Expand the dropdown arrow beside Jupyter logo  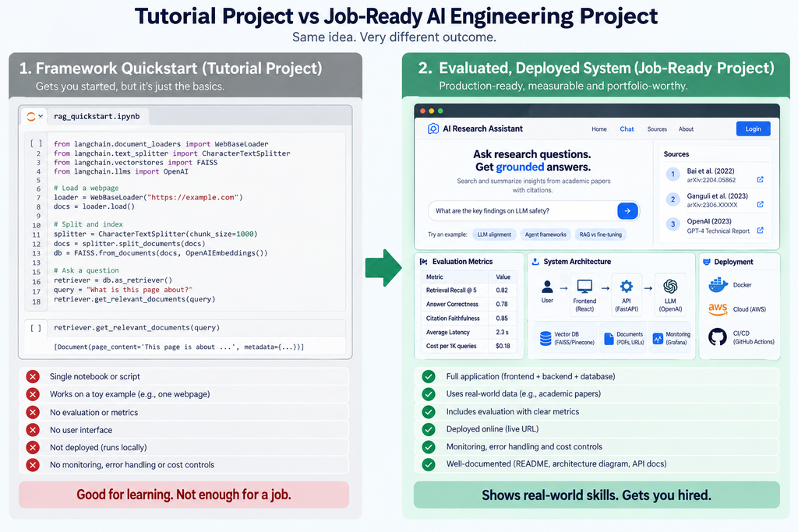coord(41,117)
